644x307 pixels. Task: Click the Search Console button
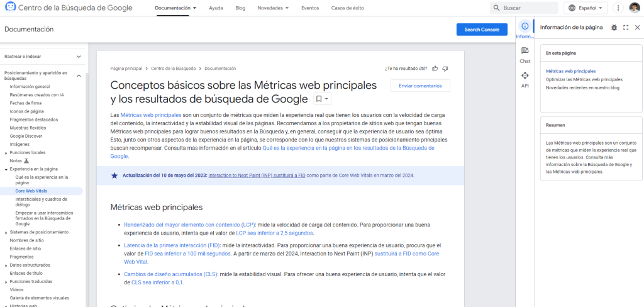pos(481,30)
